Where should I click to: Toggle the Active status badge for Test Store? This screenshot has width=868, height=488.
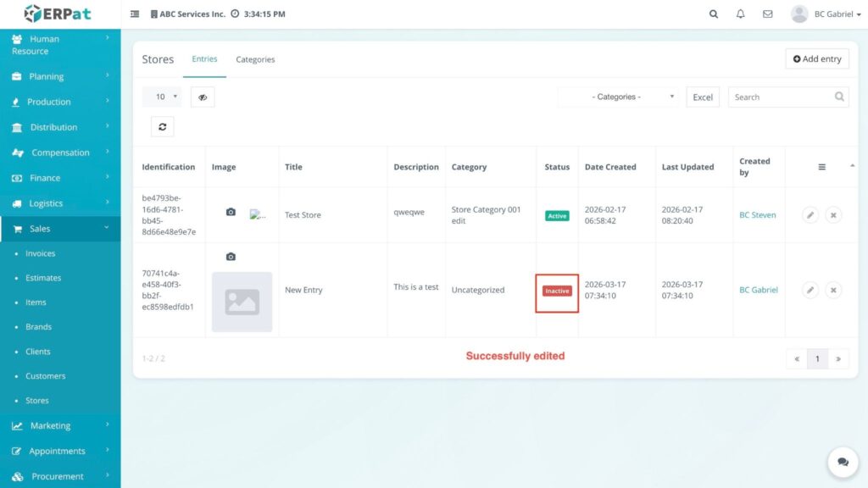point(557,216)
